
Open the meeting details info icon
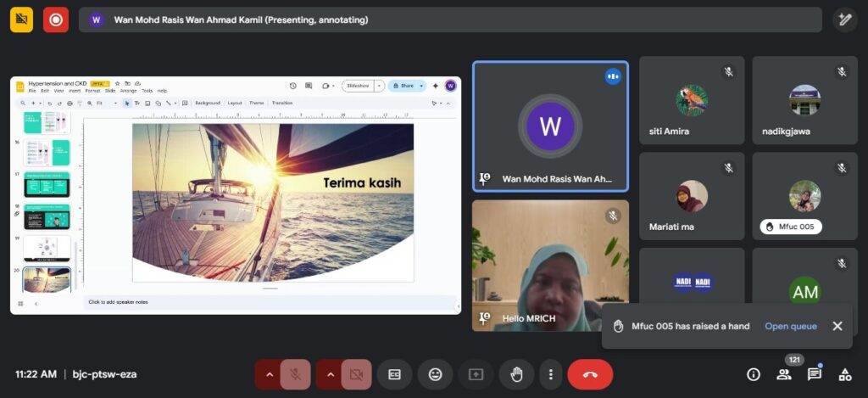[x=753, y=374]
